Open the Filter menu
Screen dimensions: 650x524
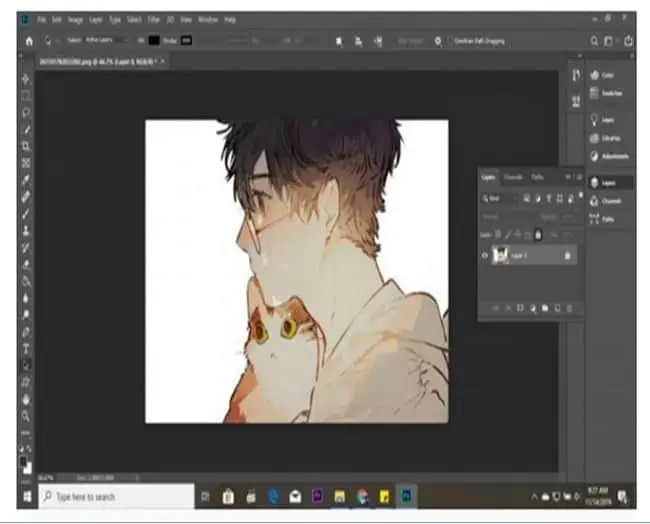coord(154,19)
